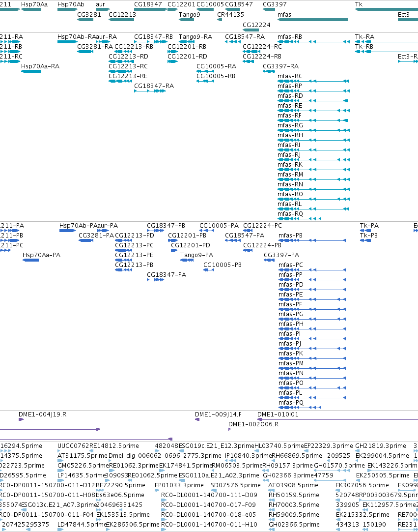
Task: Select the EK307056.5prime EST label
Action: tap(362, 485)
